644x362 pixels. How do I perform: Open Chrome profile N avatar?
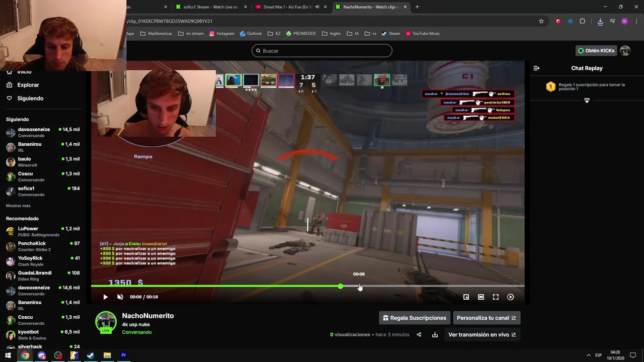tap(624, 21)
